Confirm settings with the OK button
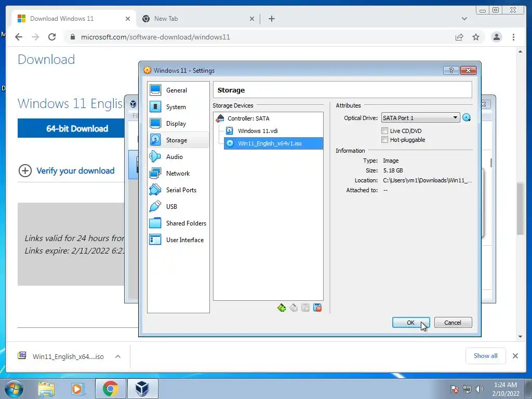 click(411, 323)
